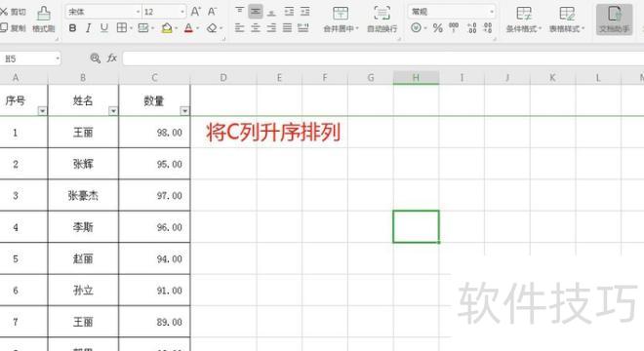This screenshot has width=644, height=351.
Task: Click the magnifier icon beside the fx button
Action: click(x=96, y=58)
